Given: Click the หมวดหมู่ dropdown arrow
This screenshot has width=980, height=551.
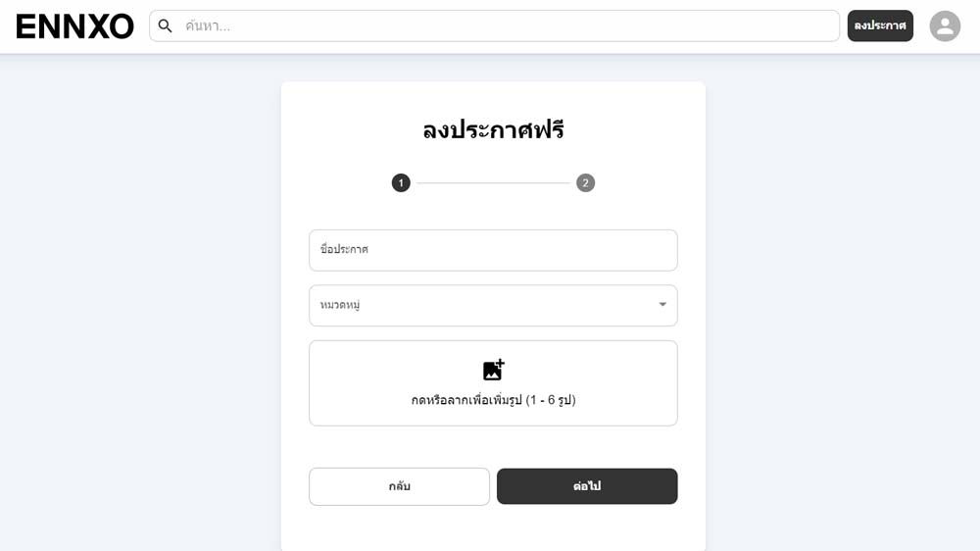Looking at the screenshot, I should coord(662,305).
